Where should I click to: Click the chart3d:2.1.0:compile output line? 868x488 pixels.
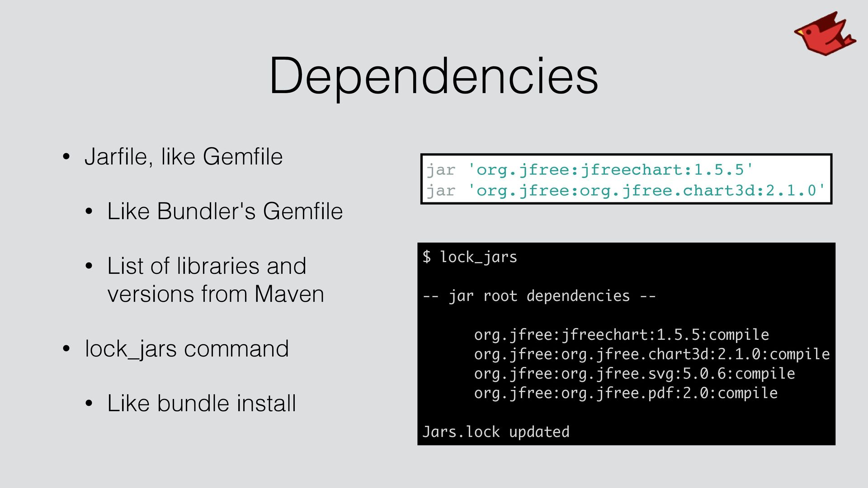click(x=651, y=354)
